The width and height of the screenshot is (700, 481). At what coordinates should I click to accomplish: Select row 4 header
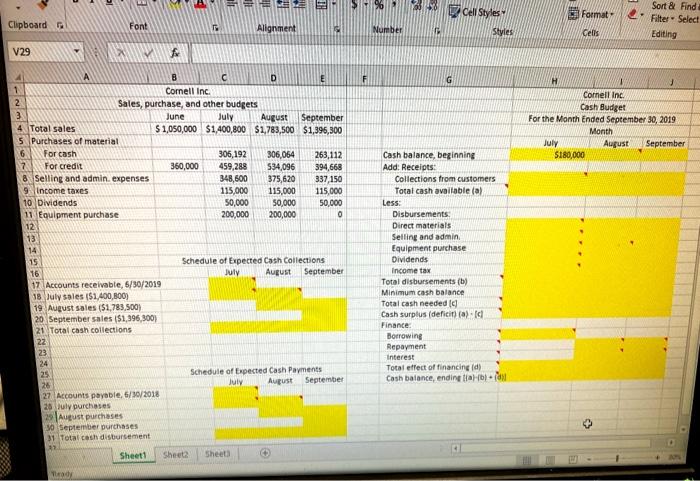point(19,128)
